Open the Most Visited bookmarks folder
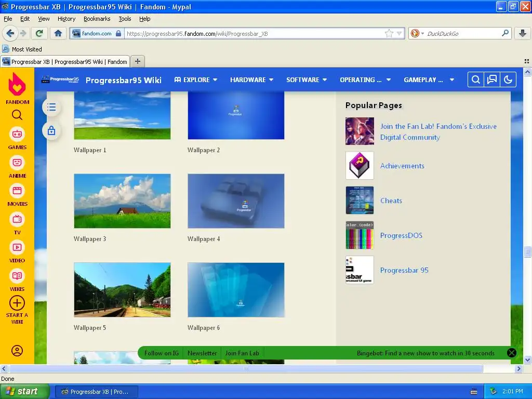The image size is (532, 399). coord(22,49)
